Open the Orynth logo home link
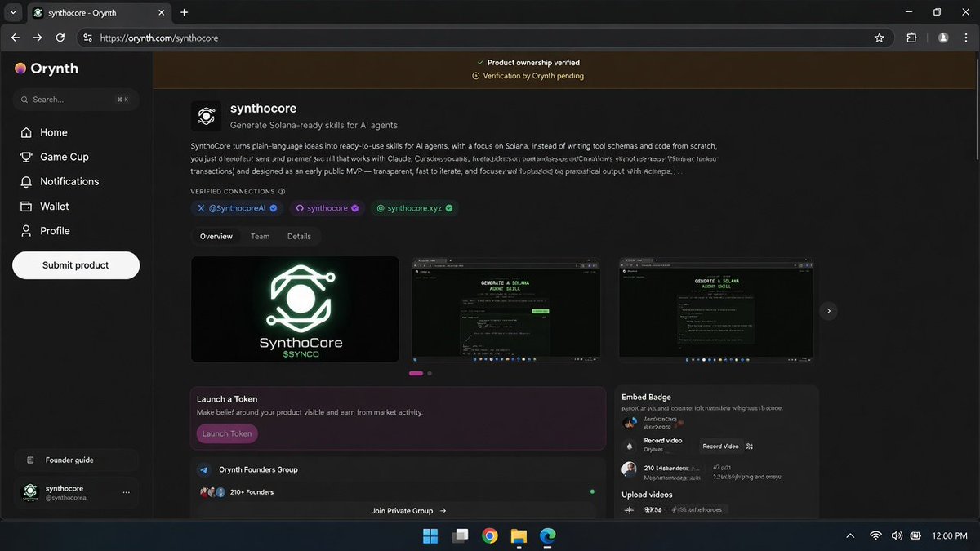Screen dimensions: 980x551 (47, 69)
